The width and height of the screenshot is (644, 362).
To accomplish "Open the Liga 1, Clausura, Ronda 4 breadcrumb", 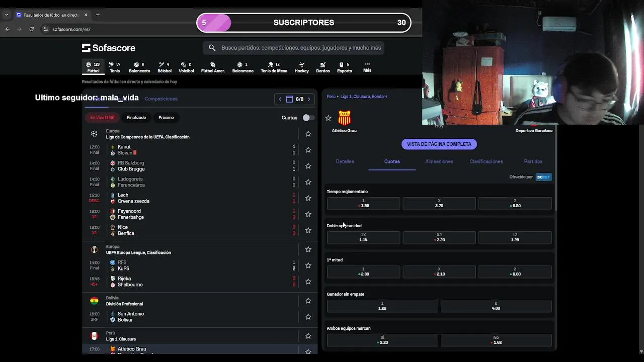I will coord(364,97).
